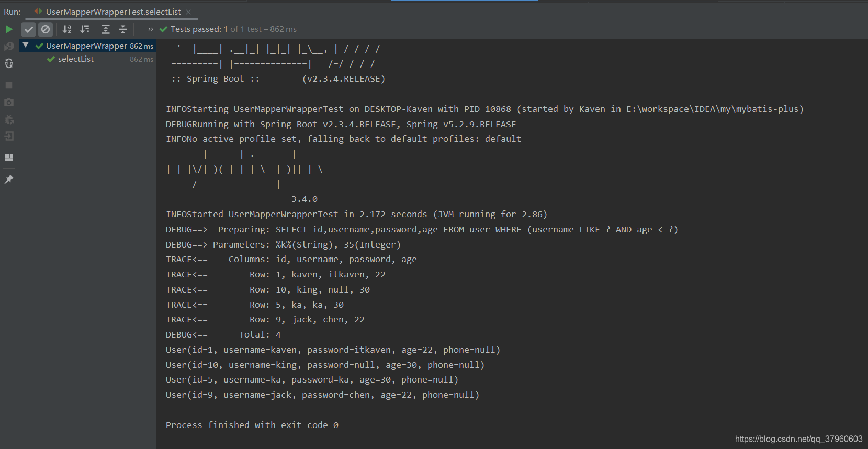Toggle auto-test rerun icon
Viewport: 868px width, 449px height.
(x=9, y=63)
